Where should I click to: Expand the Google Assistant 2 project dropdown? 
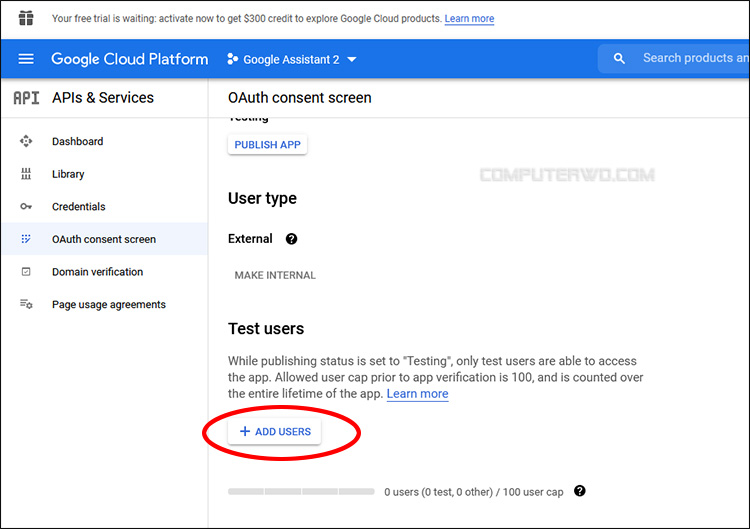point(292,59)
